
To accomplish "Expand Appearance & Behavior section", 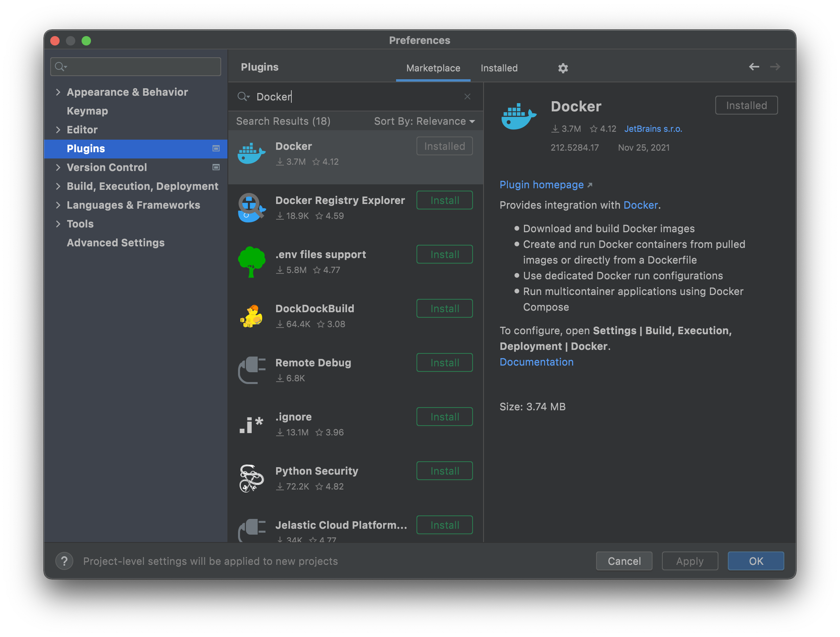I will (x=58, y=92).
